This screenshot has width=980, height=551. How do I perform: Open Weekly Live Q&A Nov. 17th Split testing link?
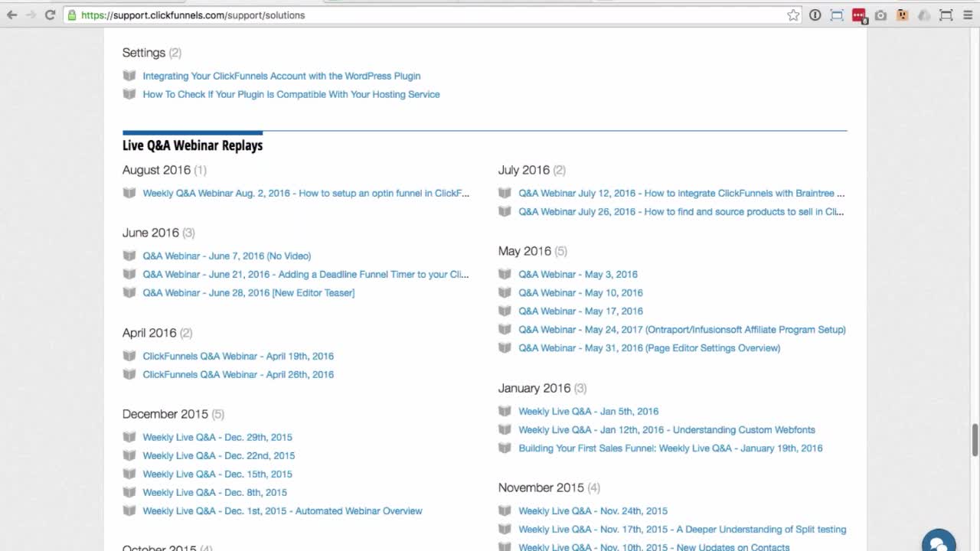click(682, 529)
